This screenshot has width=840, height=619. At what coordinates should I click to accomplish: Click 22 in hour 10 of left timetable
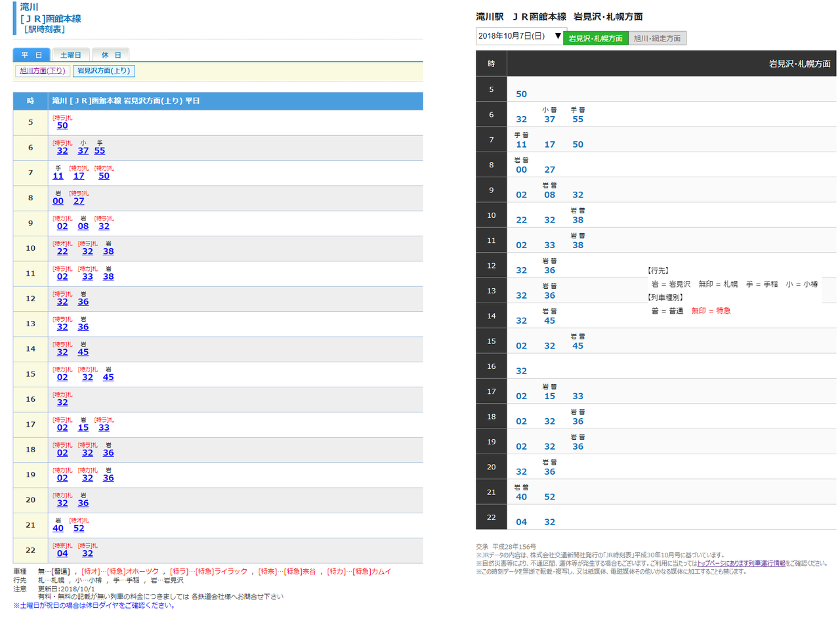pos(62,251)
